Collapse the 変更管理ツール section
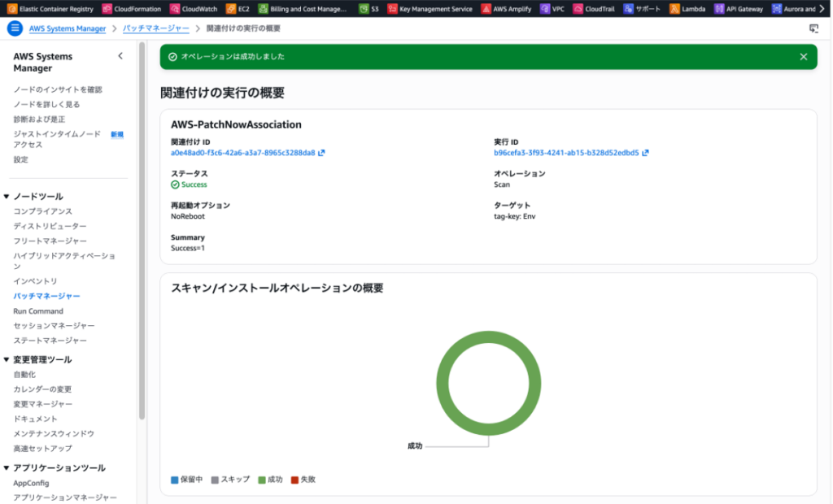Viewport: 833px width, 504px height. pyautogui.click(x=7, y=359)
